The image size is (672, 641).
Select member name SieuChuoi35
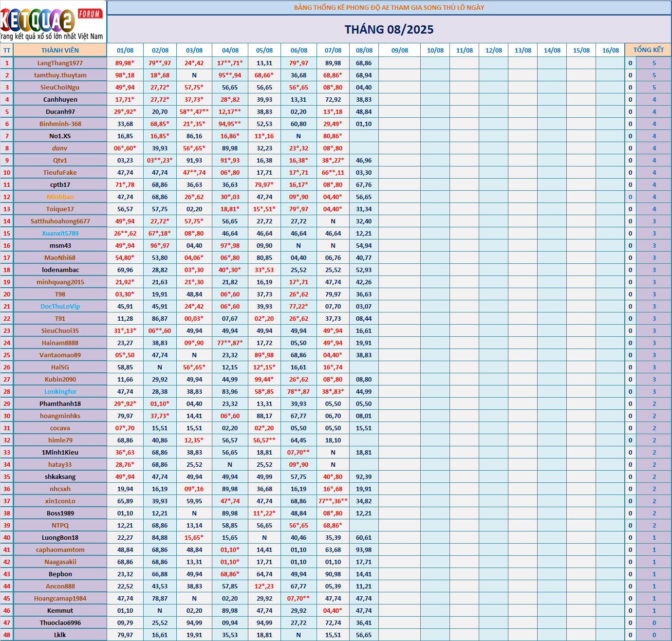[60, 330]
